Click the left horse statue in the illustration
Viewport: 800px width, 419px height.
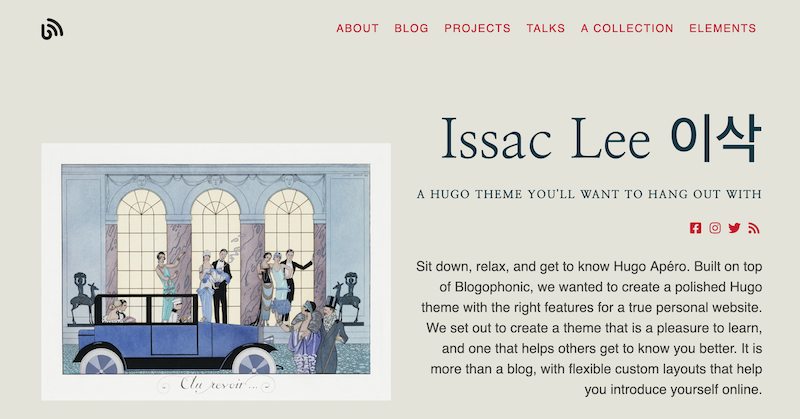[x=84, y=296]
